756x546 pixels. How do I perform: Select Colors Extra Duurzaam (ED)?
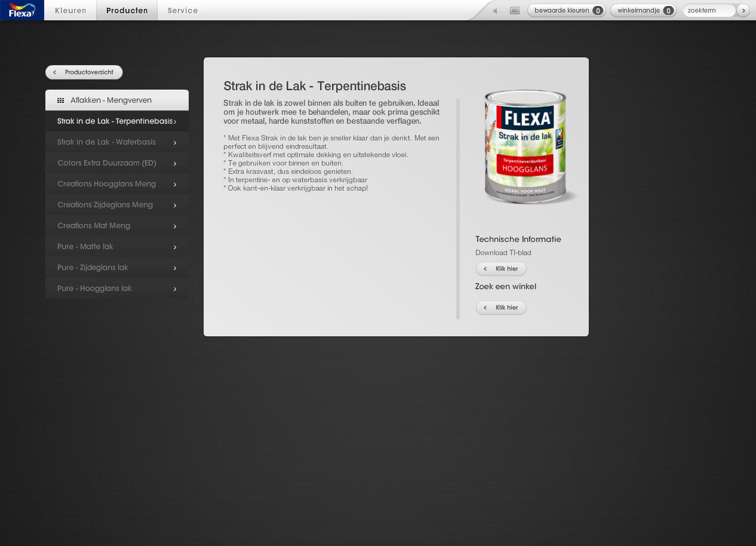[x=117, y=163]
